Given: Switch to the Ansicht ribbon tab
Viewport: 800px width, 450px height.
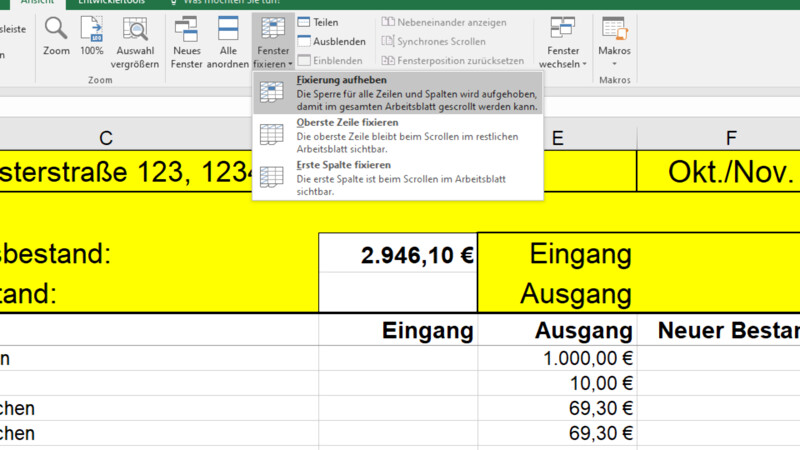Looking at the screenshot, I should click(38, 3).
